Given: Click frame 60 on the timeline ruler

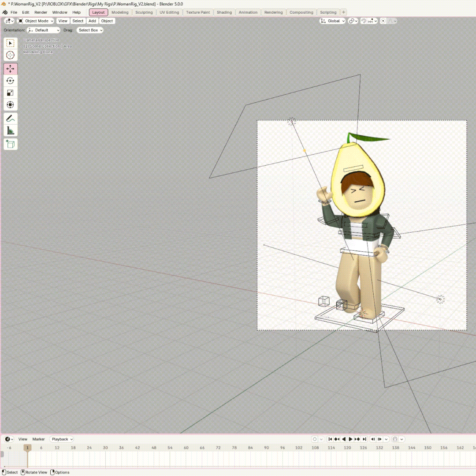Looking at the screenshot, I should (x=186, y=447).
